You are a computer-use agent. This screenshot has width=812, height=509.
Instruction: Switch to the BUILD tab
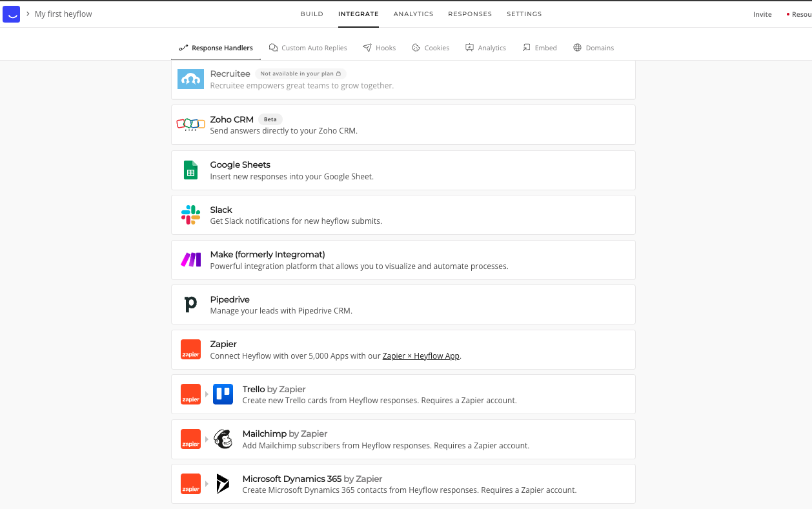pos(312,14)
